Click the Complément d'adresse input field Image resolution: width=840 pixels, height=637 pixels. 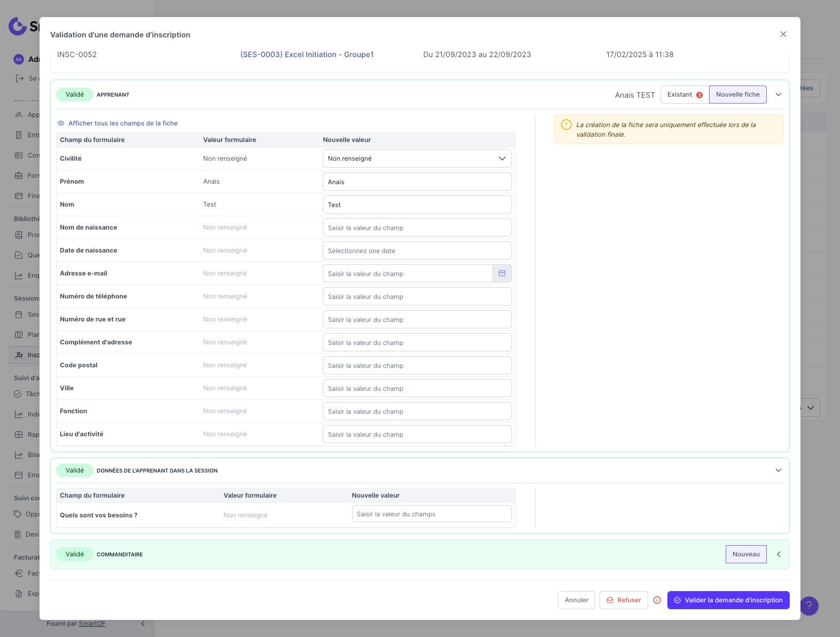tap(417, 342)
